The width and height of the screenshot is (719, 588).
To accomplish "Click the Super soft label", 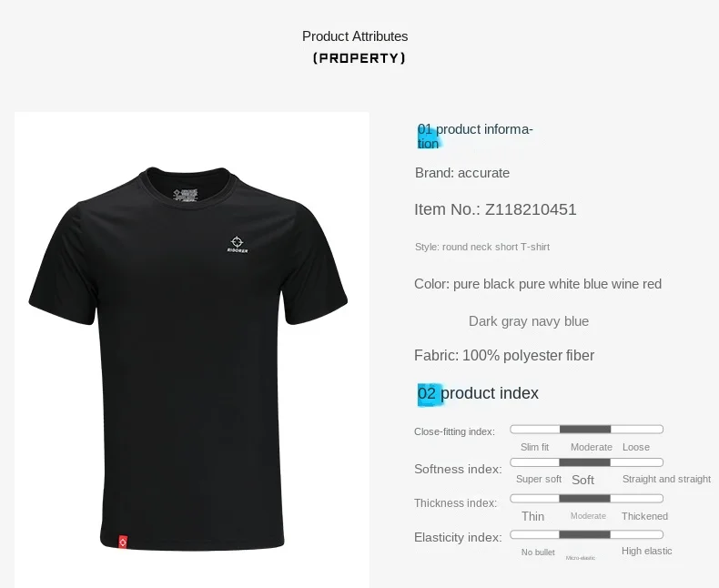I will 539,480.
